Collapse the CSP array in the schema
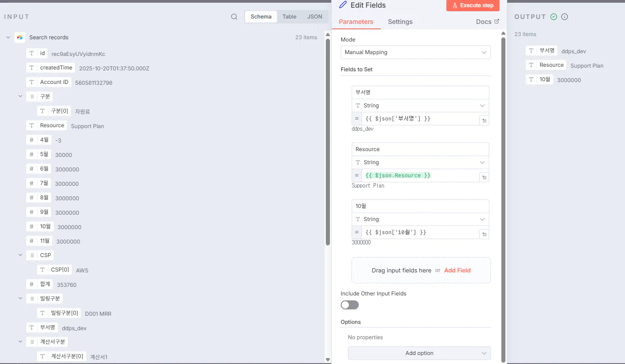Viewport: 625px width, 364px height. click(20, 255)
